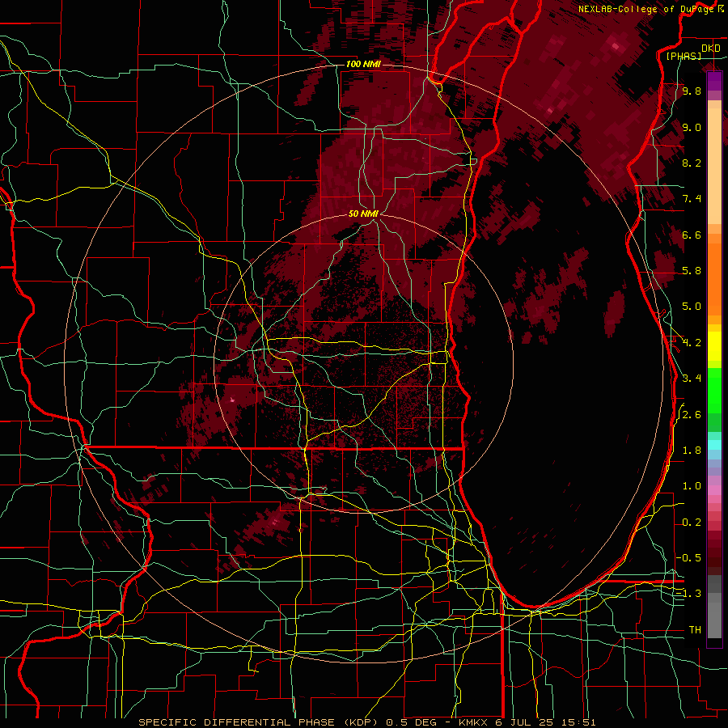Click the "[PHAS]" label above color bar
The image size is (728, 728).
pyautogui.click(x=684, y=56)
